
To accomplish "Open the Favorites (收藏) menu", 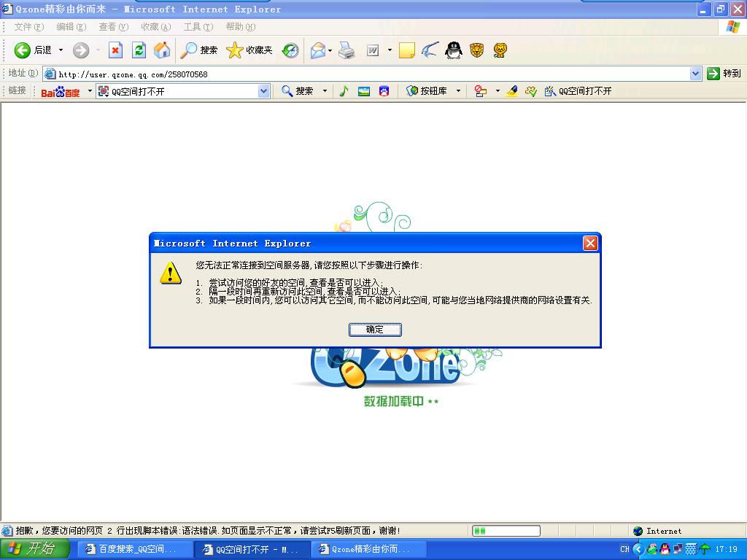I will (x=156, y=27).
